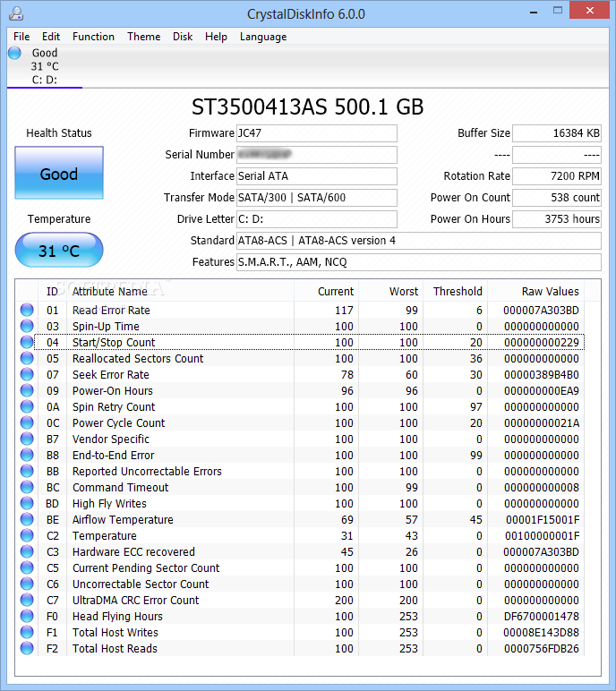Click the ID column header

coord(52,291)
